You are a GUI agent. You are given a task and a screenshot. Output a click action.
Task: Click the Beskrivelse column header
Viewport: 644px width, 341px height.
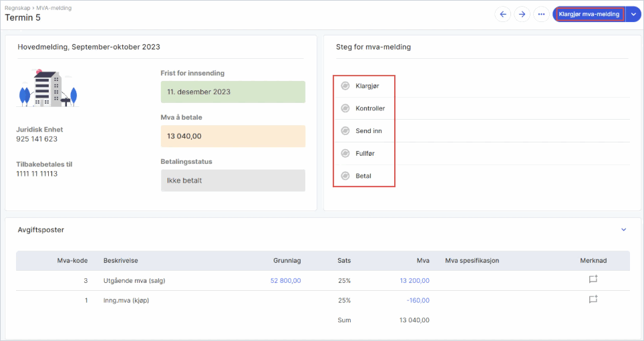point(121,261)
